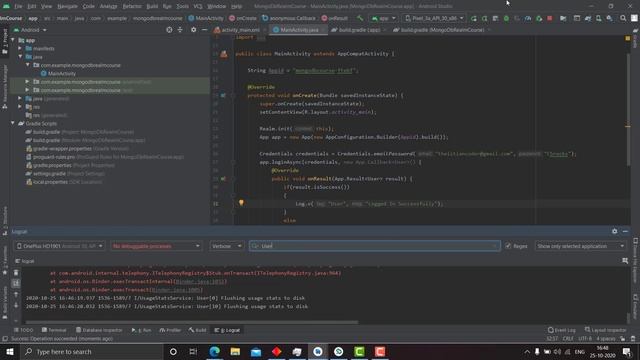Open Windows Start menu
This screenshot has height=360, width=640.
click(10, 351)
